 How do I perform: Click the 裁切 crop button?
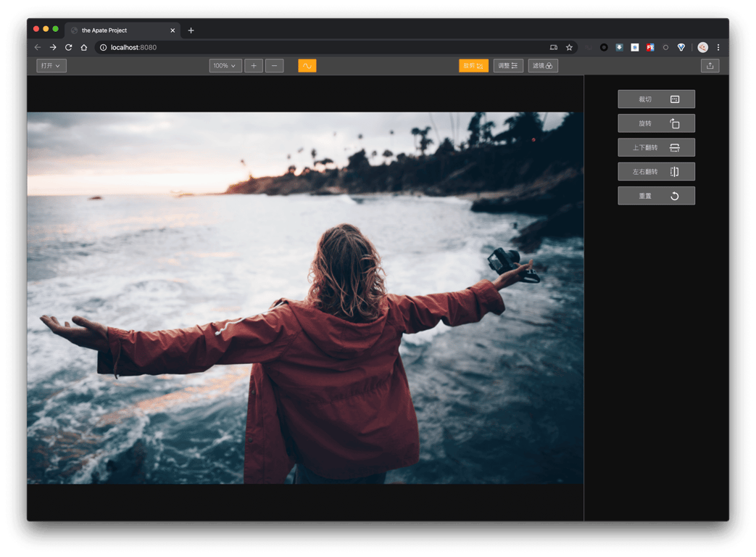click(656, 99)
